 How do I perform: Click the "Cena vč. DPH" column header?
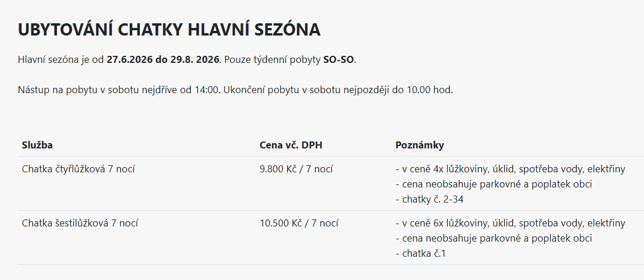point(291,145)
